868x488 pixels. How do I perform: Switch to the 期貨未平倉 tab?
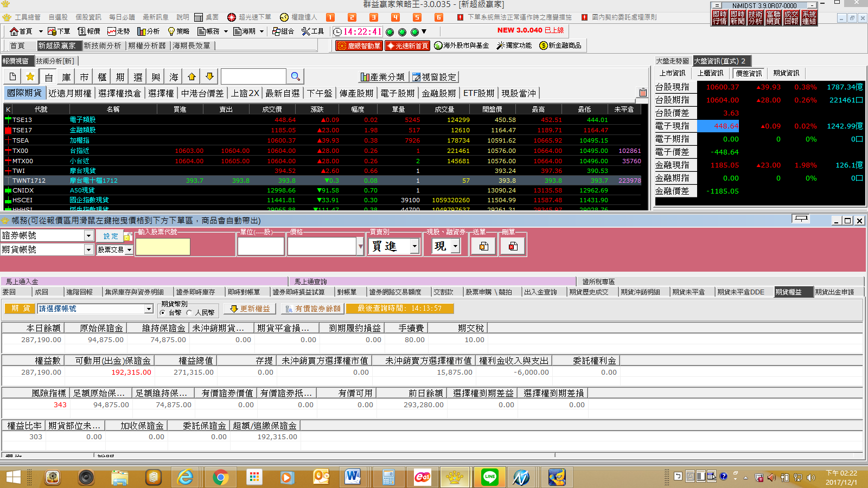point(688,292)
